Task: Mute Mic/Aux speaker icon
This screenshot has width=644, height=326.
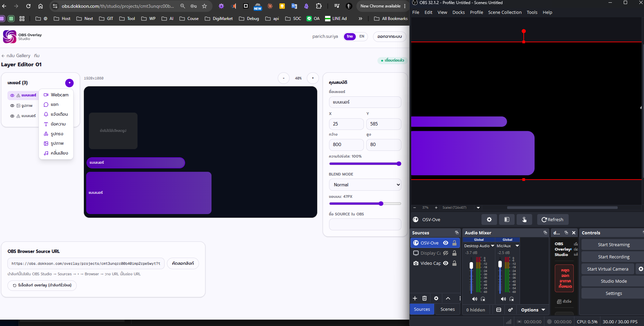Action: [x=503, y=299]
